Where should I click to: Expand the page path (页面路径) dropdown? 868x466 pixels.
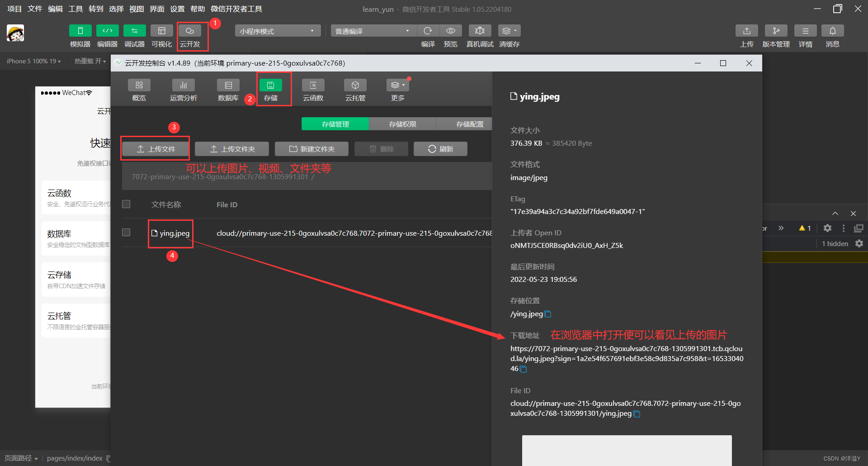click(21, 458)
